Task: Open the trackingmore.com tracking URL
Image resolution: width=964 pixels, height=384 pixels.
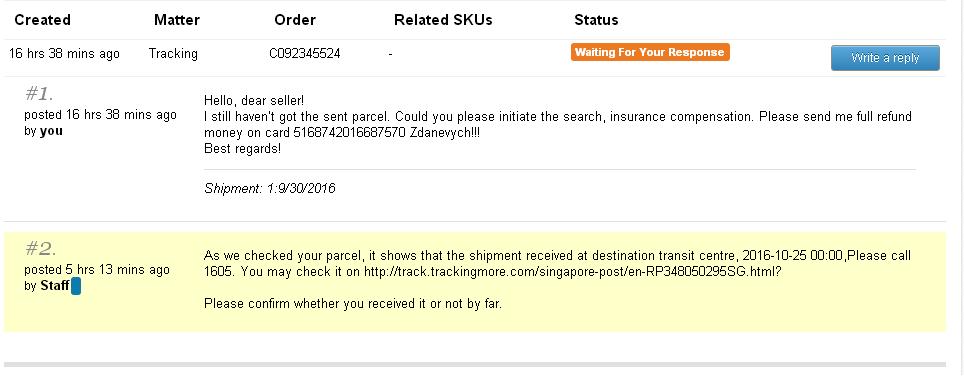Action: 572,271
